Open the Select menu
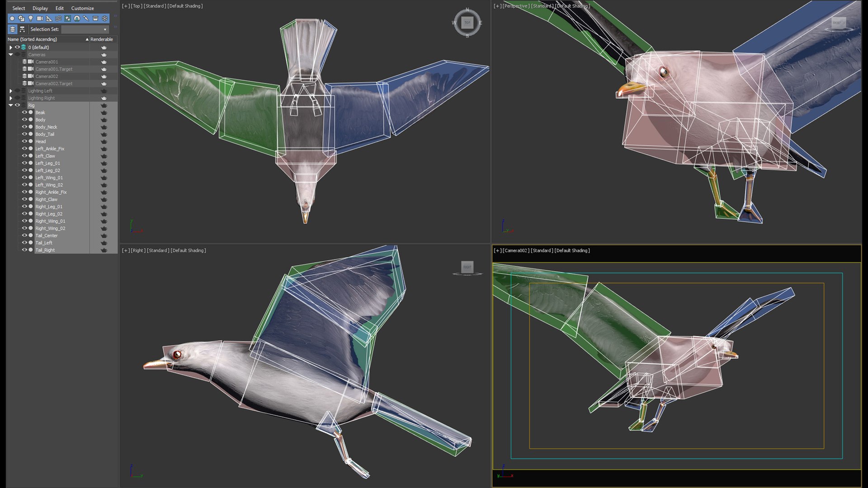 [19, 8]
